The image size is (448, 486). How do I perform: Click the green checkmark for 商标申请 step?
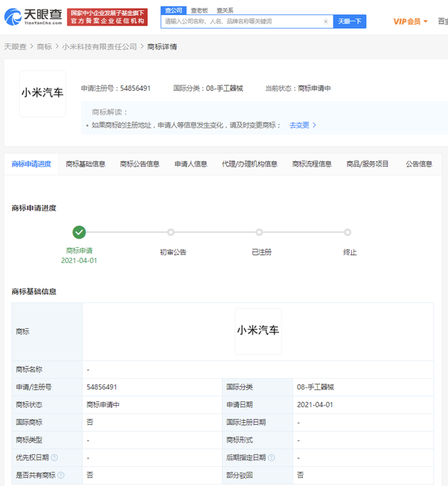point(79,232)
